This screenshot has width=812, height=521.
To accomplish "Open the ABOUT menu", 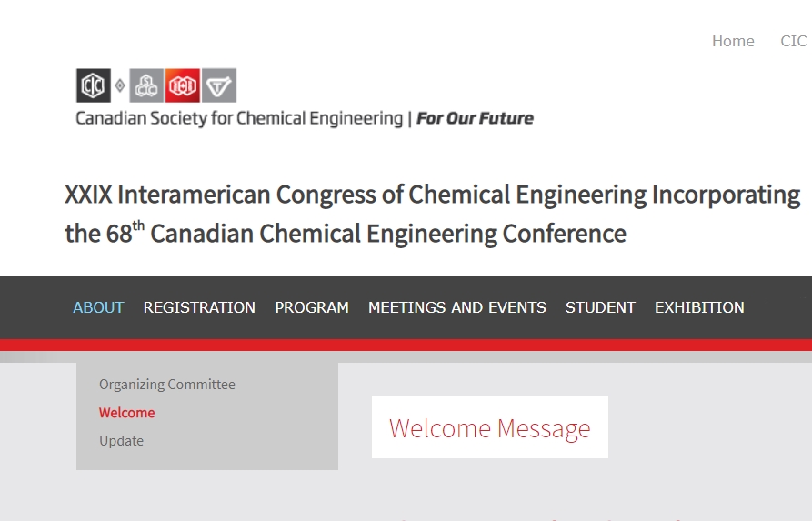I will (98, 307).
